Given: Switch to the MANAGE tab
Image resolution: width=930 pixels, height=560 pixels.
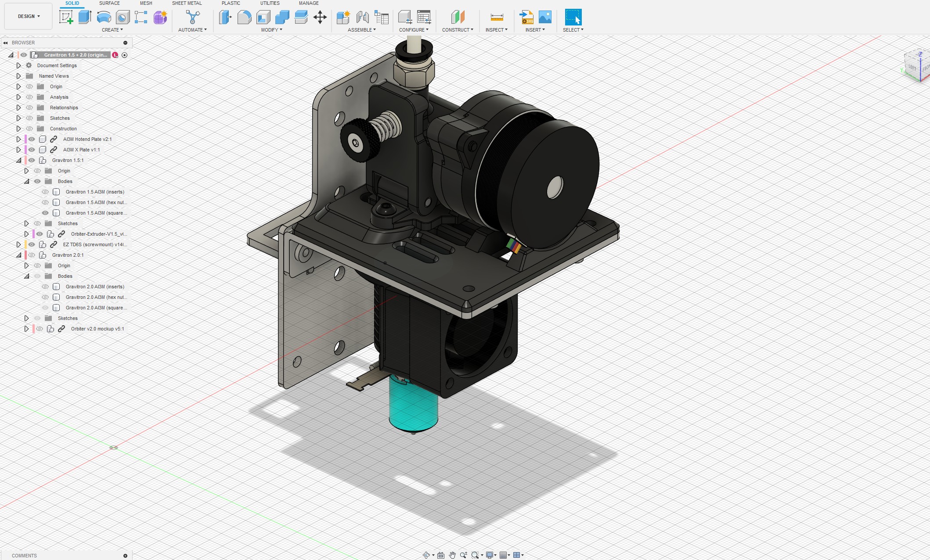Looking at the screenshot, I should 309,3.
